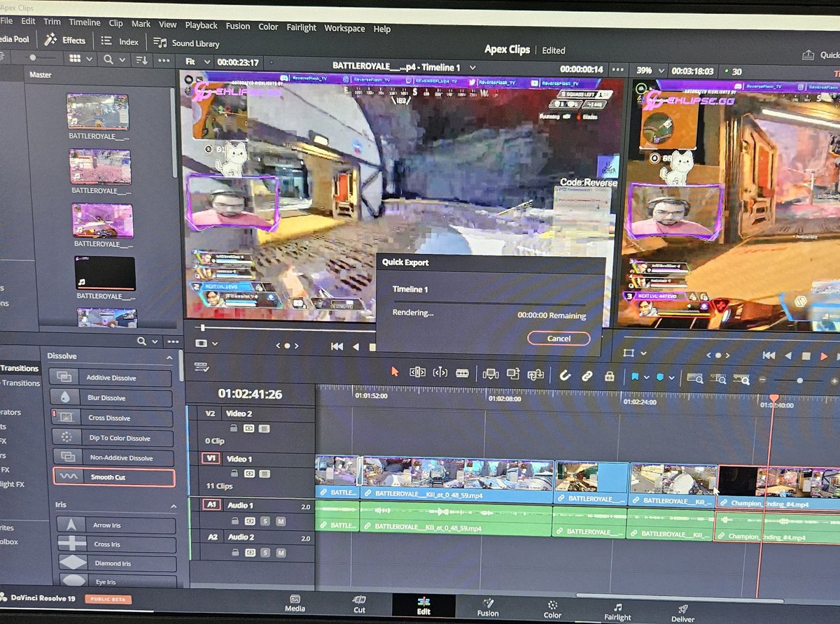The height and width of the screenshot is (624, 840).
Task: Toggle the V1 video track destination
Action: tap(210, 459)
